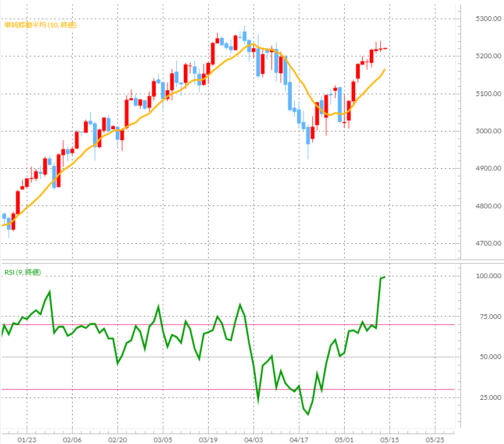Click the RSI 75.000 axis label
Image resolution: width=504 pixels, height=444 pixels.
coord(490,317)
